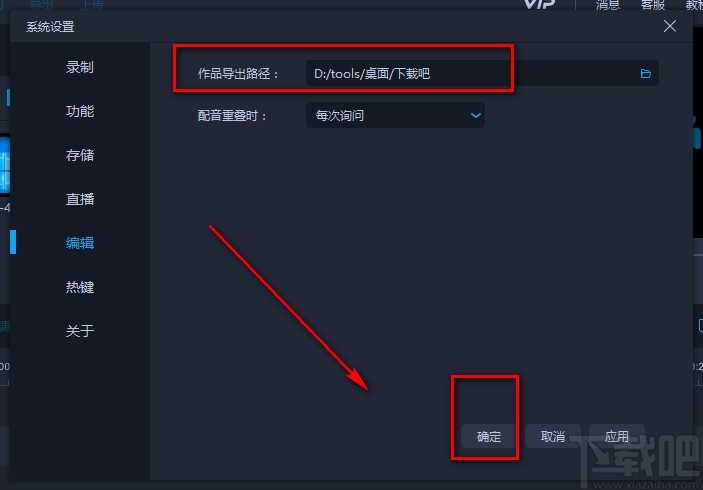Confirm settings with the 确定 button
This screenshot has height=490, width=703.
click(489, 436)
